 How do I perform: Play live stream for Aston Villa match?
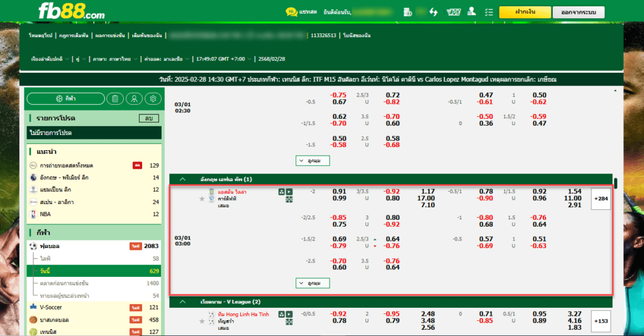click(x=289, y=192)
